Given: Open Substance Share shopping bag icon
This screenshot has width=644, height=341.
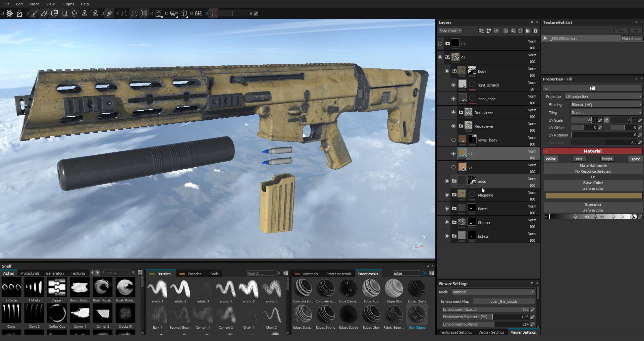Looking at the screenshot, I should [x=19, y=13].
